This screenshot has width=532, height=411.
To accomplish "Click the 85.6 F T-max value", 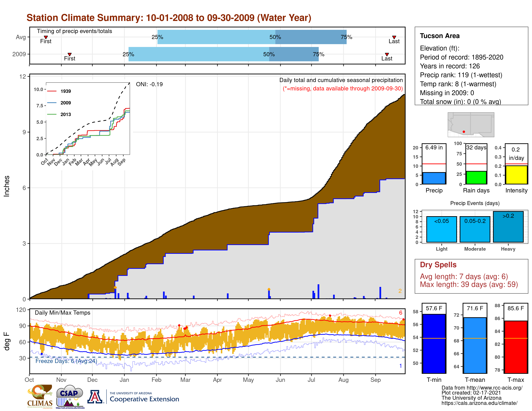I will (516, 308).
